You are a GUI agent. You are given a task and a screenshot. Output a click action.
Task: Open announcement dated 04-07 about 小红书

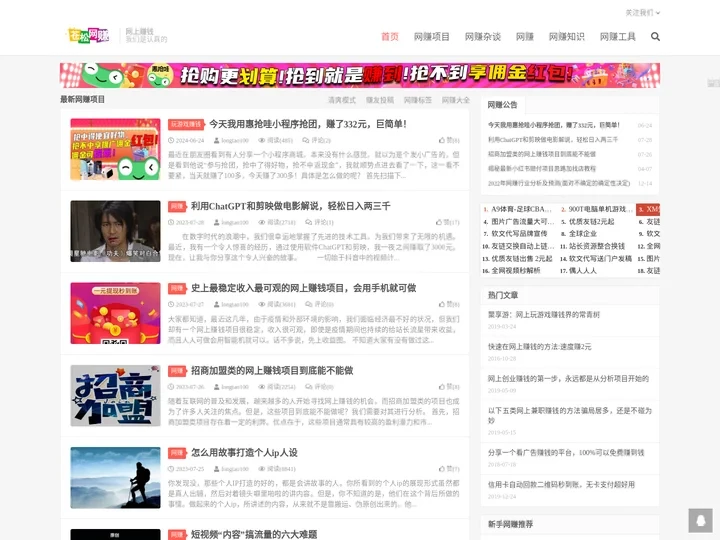pos(542,169)
